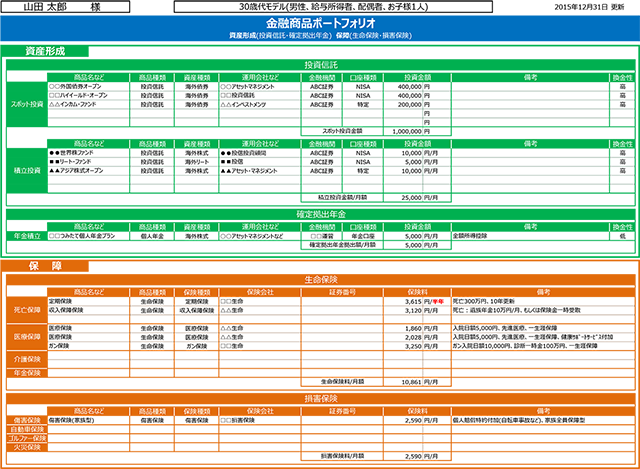Select the "30歳代モデル" description box
Screen dimensions: 640x469
coord(333,7)
